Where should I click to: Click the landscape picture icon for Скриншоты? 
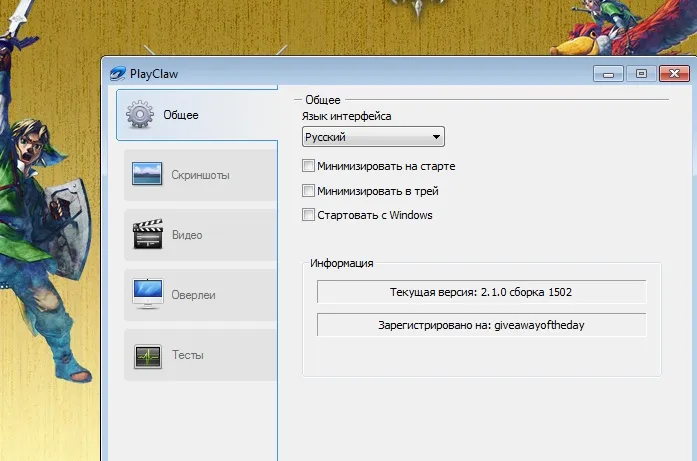pyautogui.click(x=147, y=175)
